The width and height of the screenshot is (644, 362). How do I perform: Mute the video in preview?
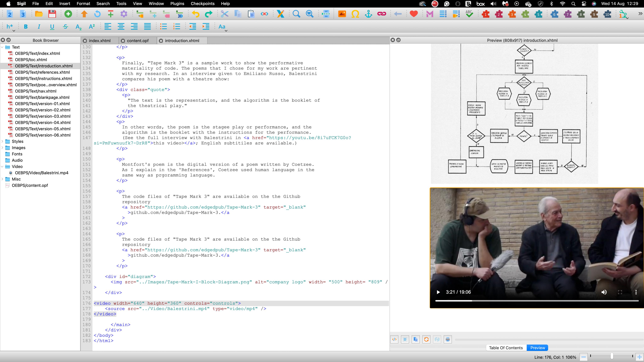click(604, 292)
